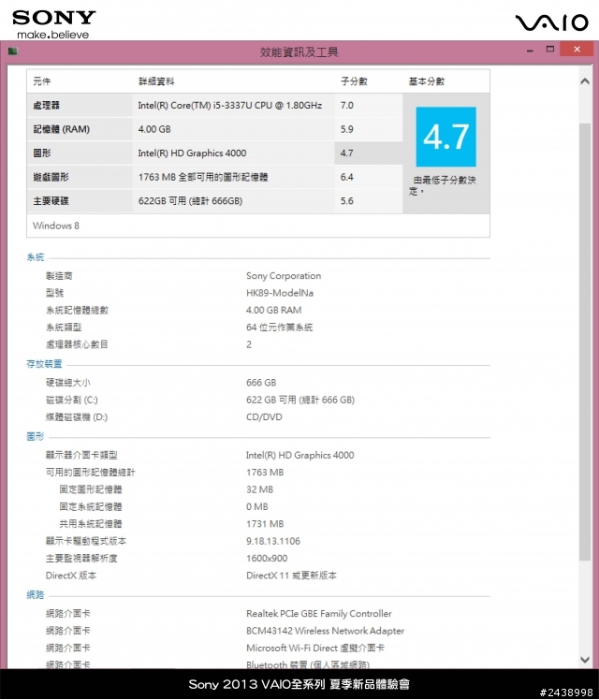The width and height of the screenshot is (599, 700).
Task: Click Microsoft Wi-Fi Direct 虛擬介面卡
Action: pyautogui.click(x=315, y=648)
